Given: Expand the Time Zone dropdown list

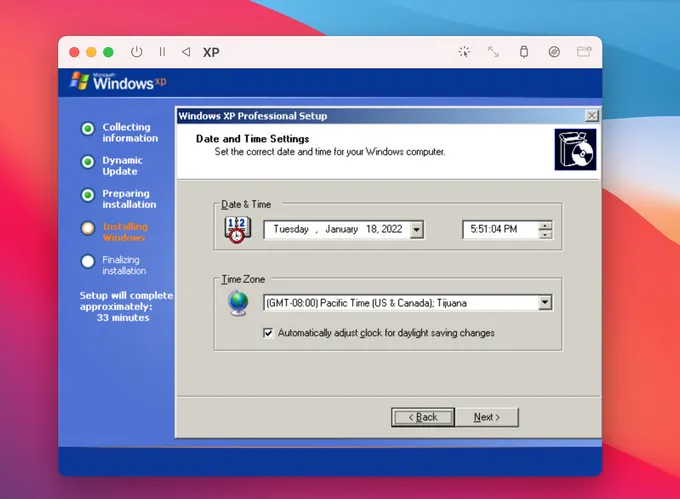Looking at the screenshot, I should [x=545, y=302].
